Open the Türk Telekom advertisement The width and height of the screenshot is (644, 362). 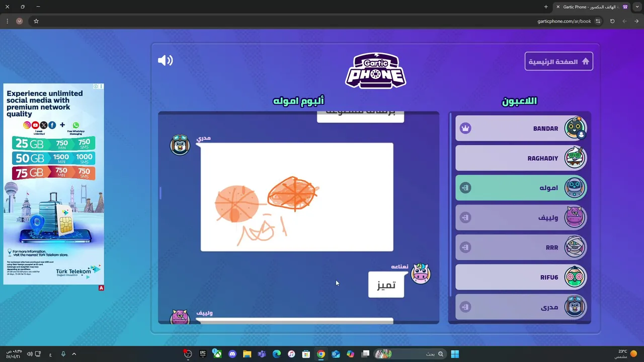53,184
